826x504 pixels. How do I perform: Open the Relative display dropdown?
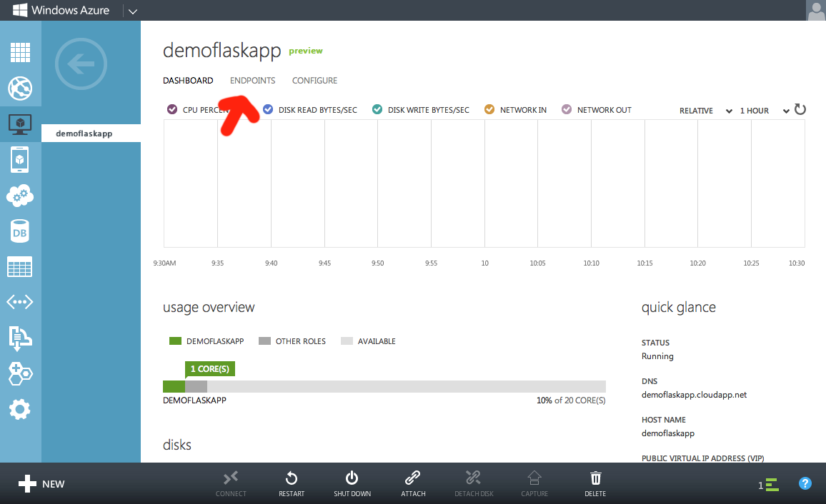706,111
